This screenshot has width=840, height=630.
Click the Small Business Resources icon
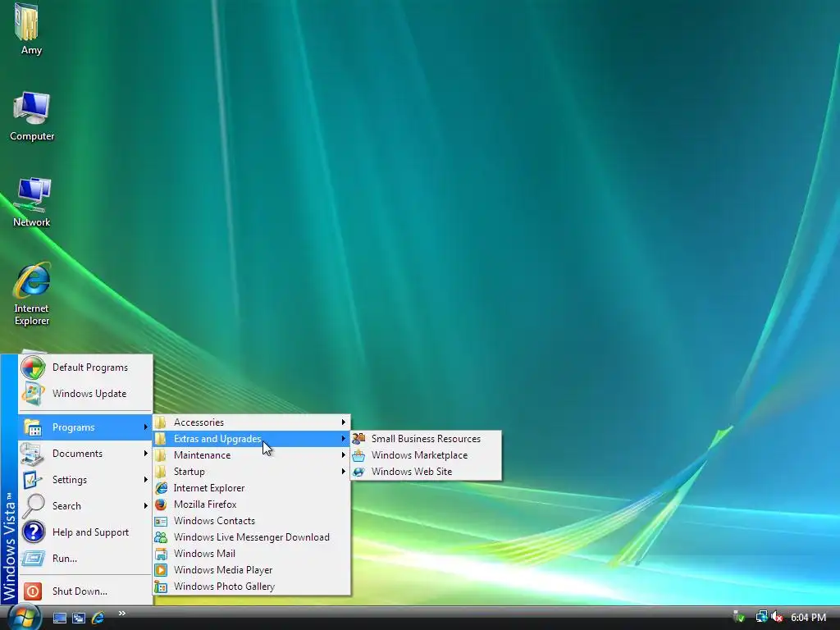point(358,440)
